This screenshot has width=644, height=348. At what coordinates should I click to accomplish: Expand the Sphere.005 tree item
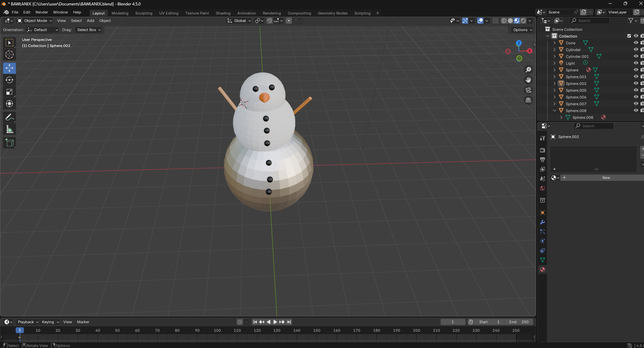554,90
